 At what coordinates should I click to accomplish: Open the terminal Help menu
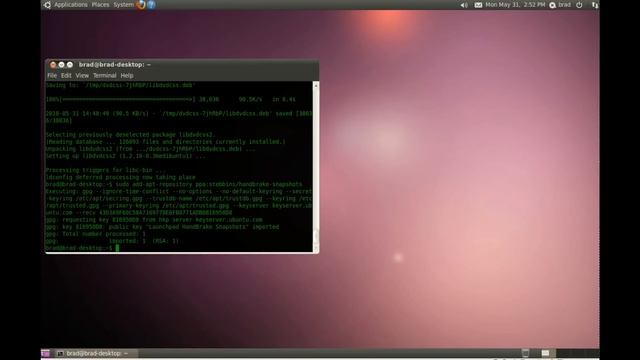click(x=127, y=76)
